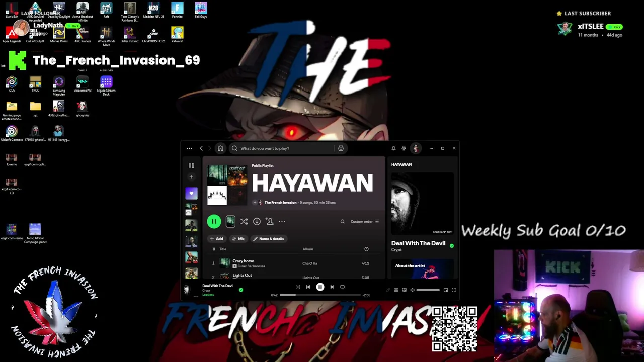The image size is (644, 362).
Task: Mute the Spotify volume
Action: coord(412,290)
